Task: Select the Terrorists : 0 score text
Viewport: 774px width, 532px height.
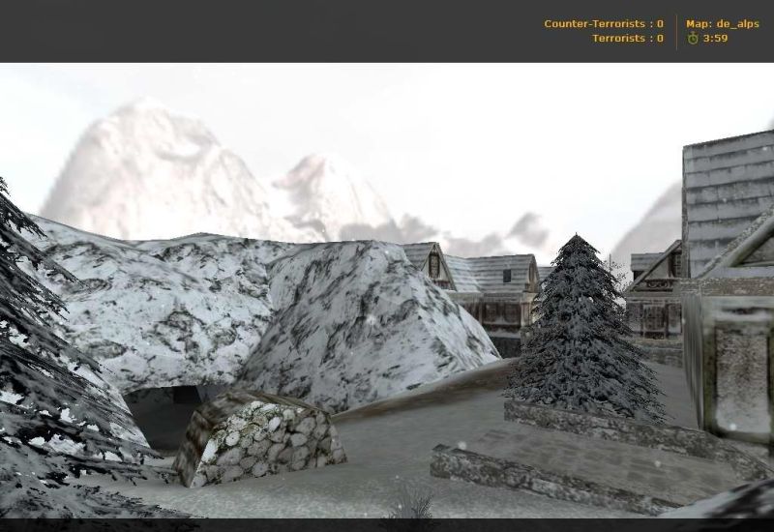Action: pos(628,38)
